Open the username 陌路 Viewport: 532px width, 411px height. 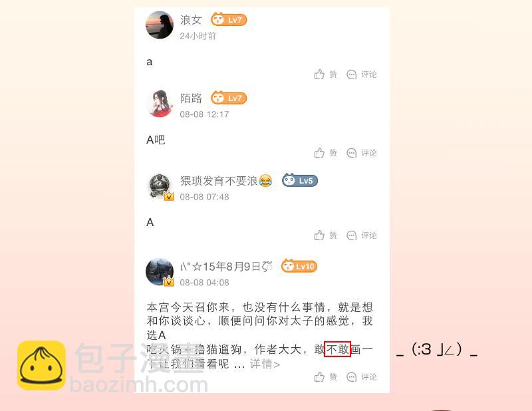[x=191, y=98]
